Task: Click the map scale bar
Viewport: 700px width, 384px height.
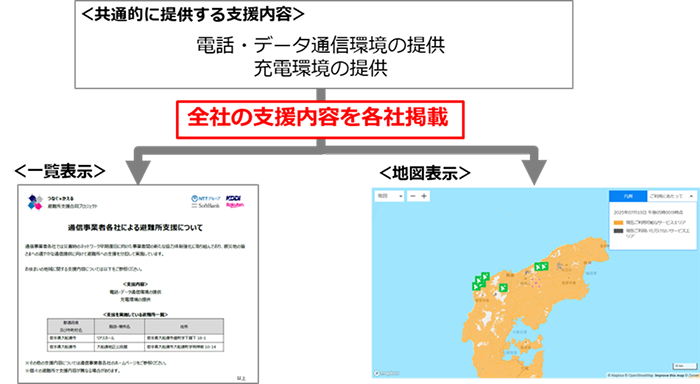Action: coord(684,366)
